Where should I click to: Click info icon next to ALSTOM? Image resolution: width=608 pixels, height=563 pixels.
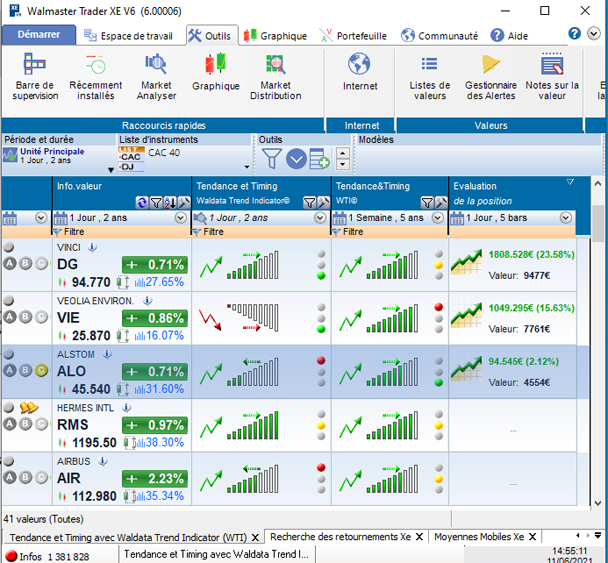[x=107, y=354]
